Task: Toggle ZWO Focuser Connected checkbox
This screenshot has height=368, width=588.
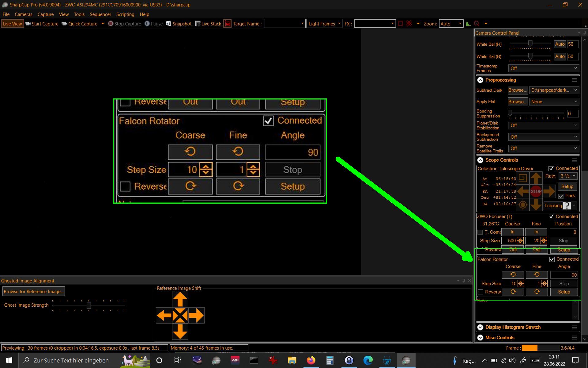Action: point(551,217)
